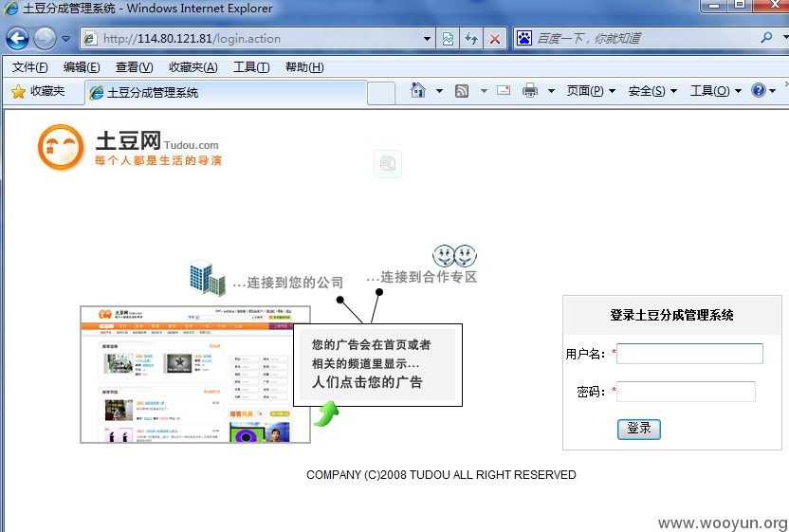Expand the Help dropdown arrow
This screenshot has height=532, width=789.
click(772, 91)
